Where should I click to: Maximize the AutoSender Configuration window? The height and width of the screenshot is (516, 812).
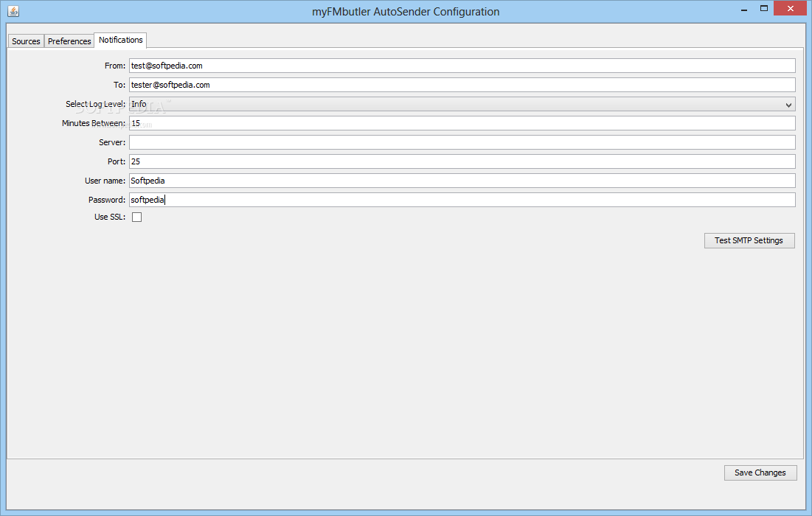click(x=764, y=8)
